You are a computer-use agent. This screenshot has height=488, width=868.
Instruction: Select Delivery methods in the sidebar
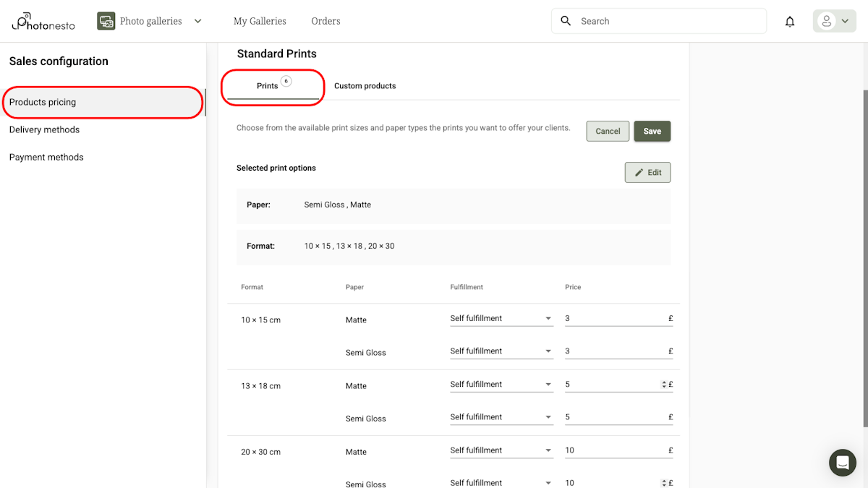click(44, 129)
